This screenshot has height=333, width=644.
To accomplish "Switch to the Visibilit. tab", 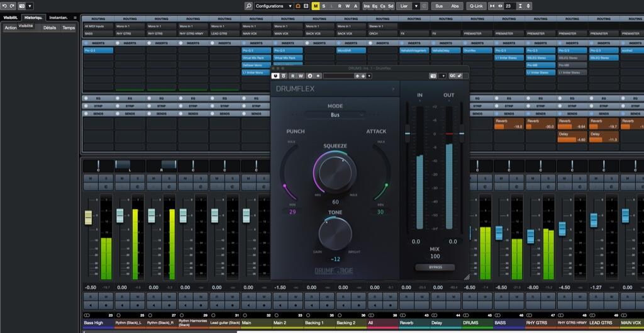I will pos(11,18).
